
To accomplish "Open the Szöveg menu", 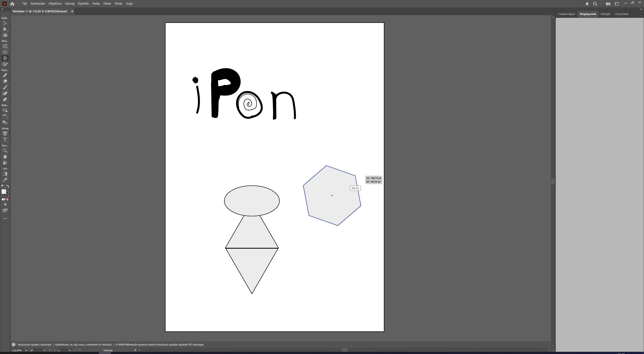I will pos(70,4).
